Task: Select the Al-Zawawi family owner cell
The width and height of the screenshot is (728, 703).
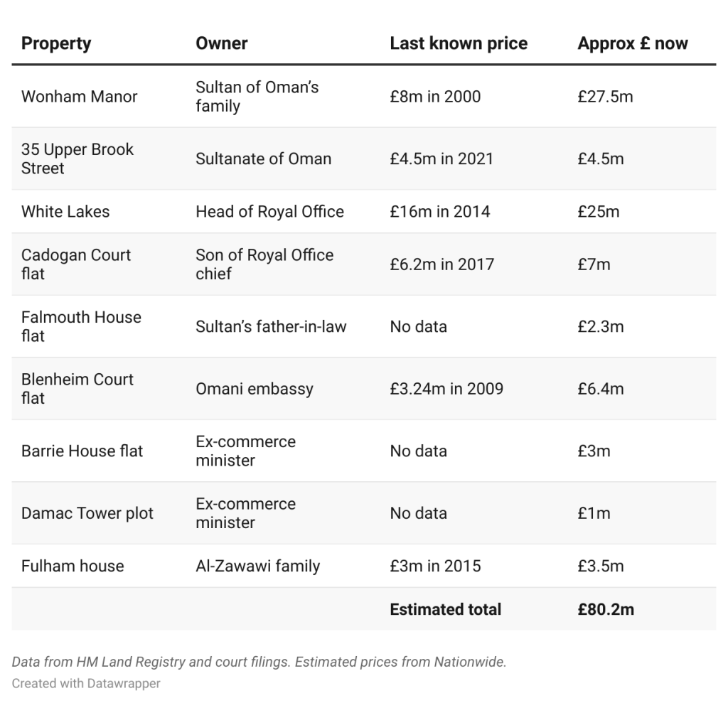Action: click(257, 566)
